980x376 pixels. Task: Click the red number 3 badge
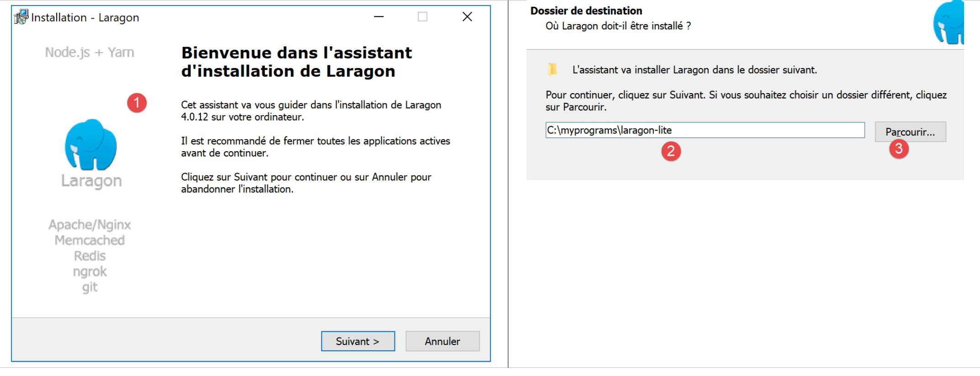[898, 149]
